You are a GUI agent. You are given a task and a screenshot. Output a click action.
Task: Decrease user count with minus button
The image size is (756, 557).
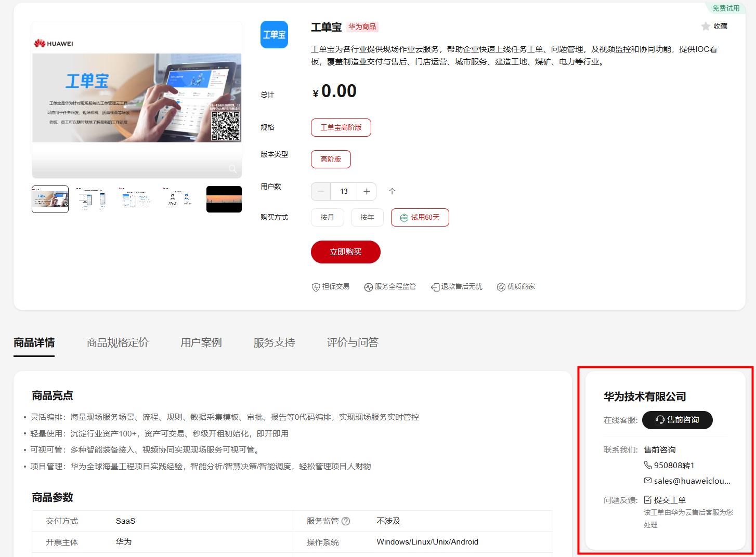(321, 191)
